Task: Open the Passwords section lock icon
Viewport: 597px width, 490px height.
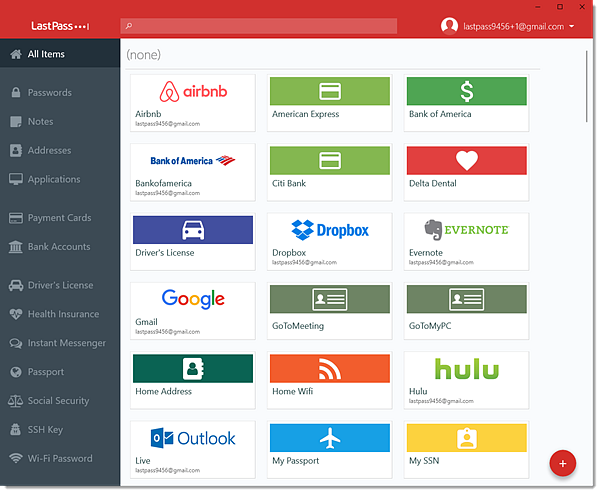Action: 16,92
